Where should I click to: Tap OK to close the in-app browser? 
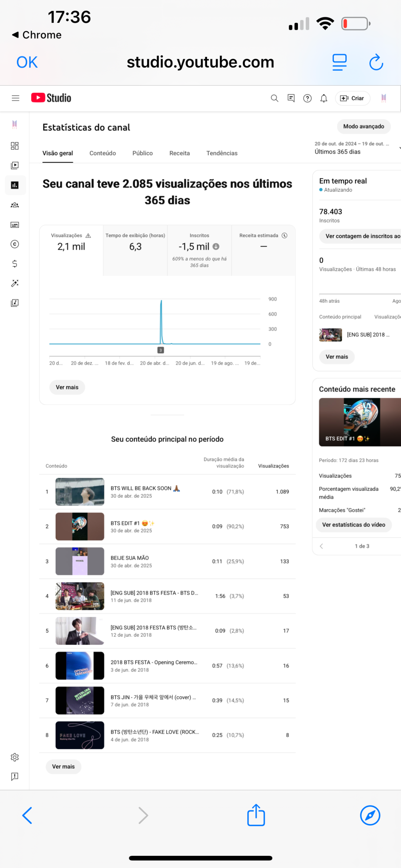point(27,62)
